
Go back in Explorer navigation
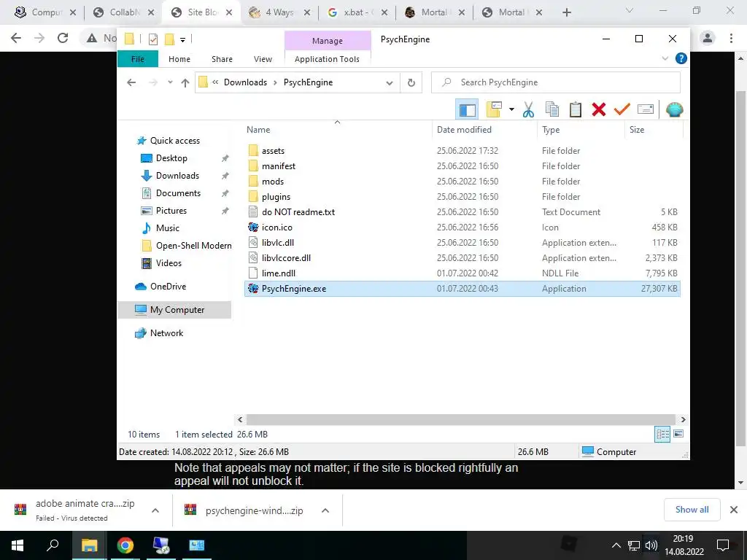tap(131, 82)
